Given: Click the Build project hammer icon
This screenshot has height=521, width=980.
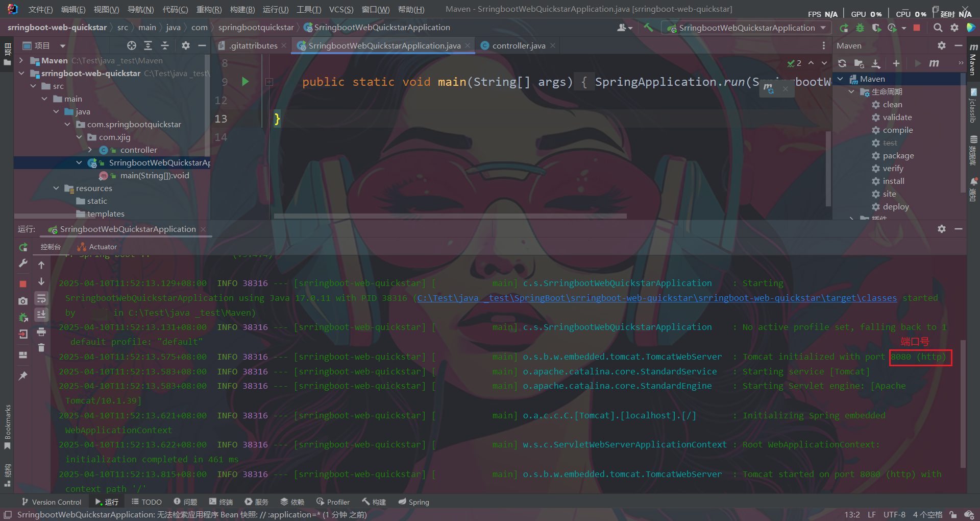Looking at the screenshot, I should point(648,28).
